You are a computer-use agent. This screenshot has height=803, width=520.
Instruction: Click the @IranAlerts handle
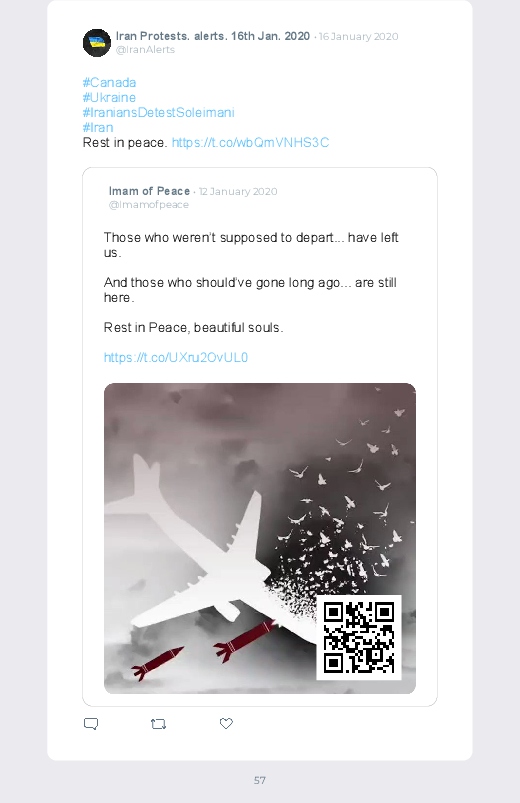(145, 50)
